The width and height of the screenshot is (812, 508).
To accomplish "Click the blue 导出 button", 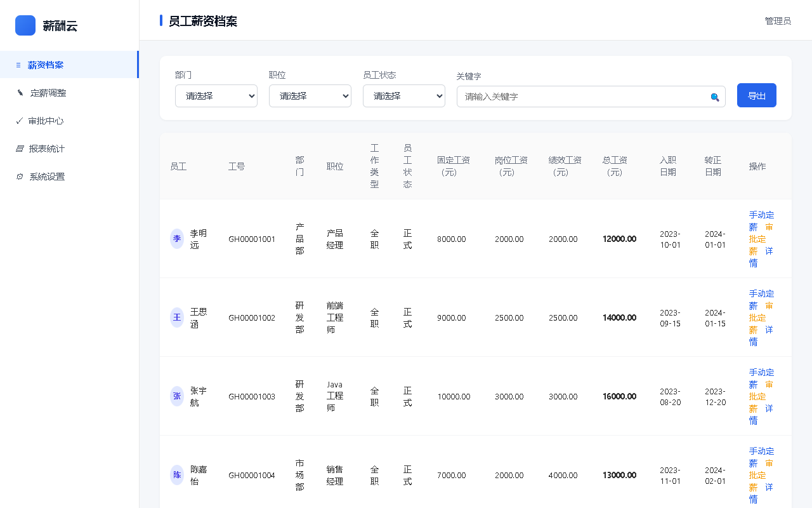I will coord(757,95).
